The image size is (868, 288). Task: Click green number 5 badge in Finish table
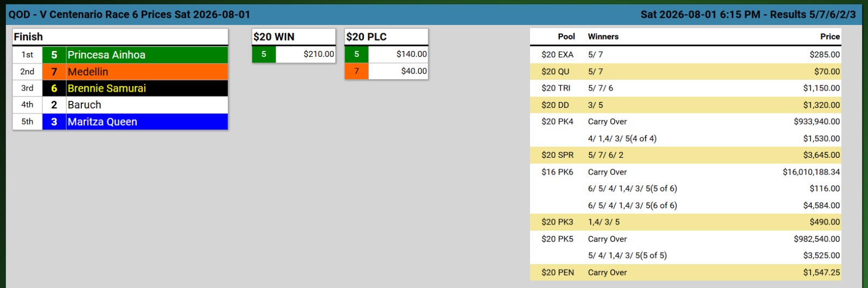[54, 55]
